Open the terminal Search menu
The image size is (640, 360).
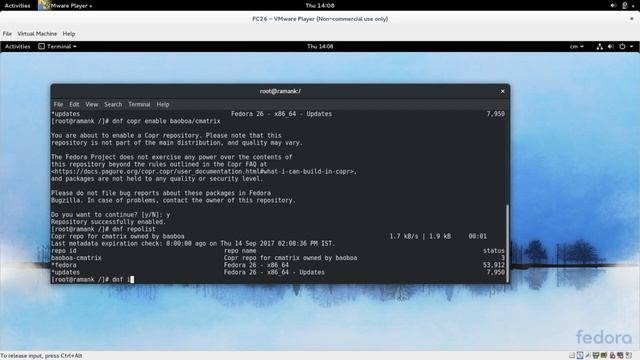pyautogui.click(x=113, y=104)
